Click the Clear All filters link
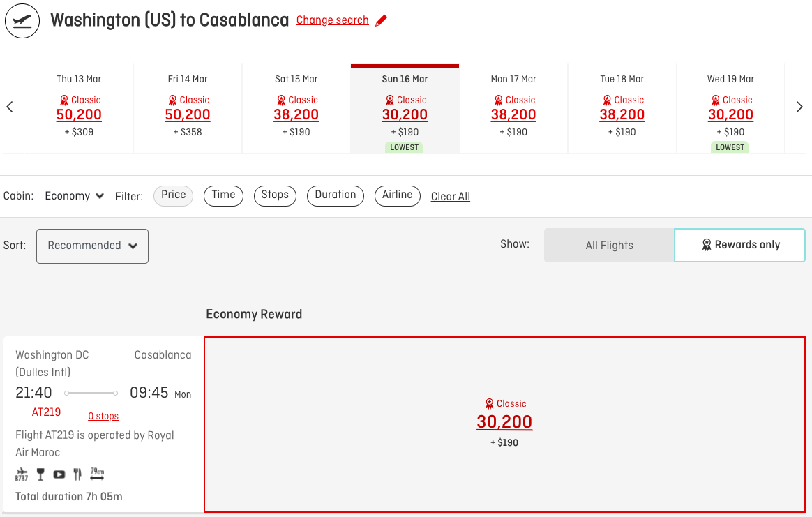Image resolution: width=812 pixels, height=517 pixels. tap(451, 196)
